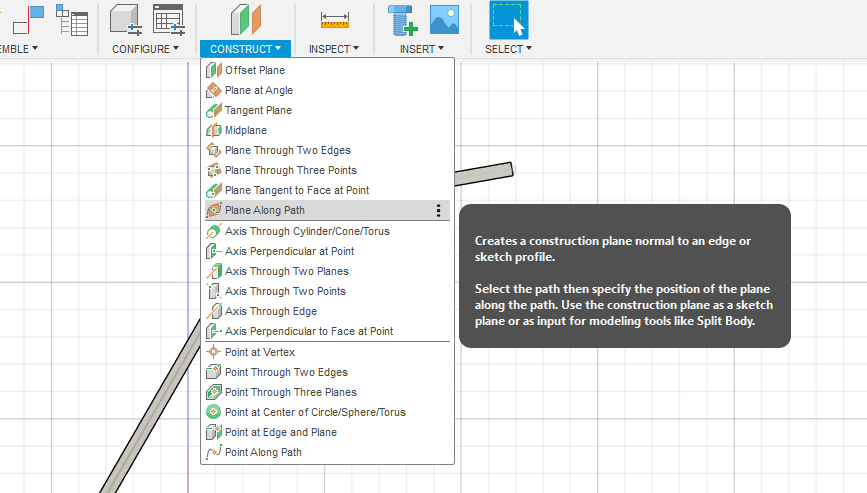Click the Plane at Angle icon
Screen dimensions: 867x493
point(214,90)
